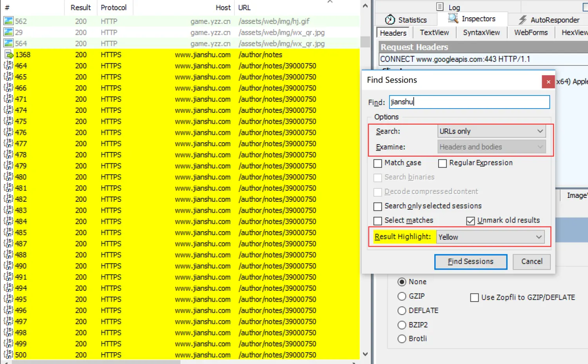
Task: Check the Select matches option
Action: point(378,221)
